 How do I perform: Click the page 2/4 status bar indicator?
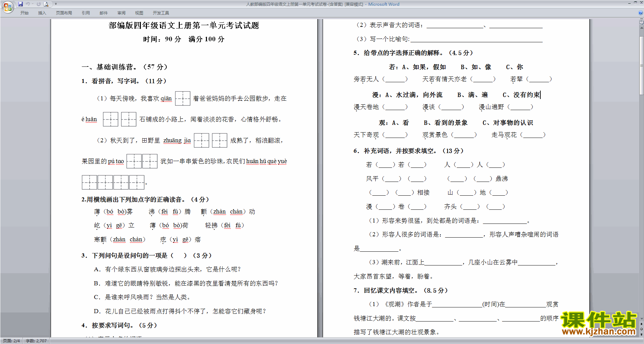(11, 341)
